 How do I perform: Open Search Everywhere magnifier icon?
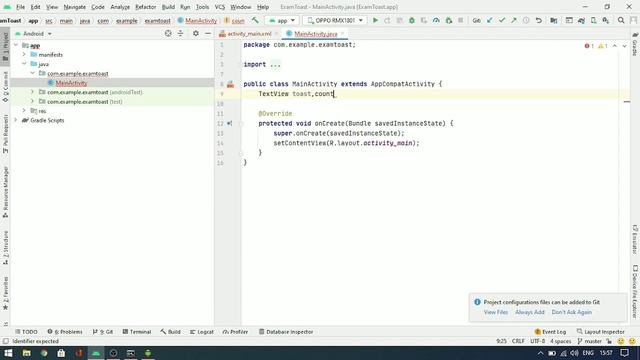click(621, 20)
